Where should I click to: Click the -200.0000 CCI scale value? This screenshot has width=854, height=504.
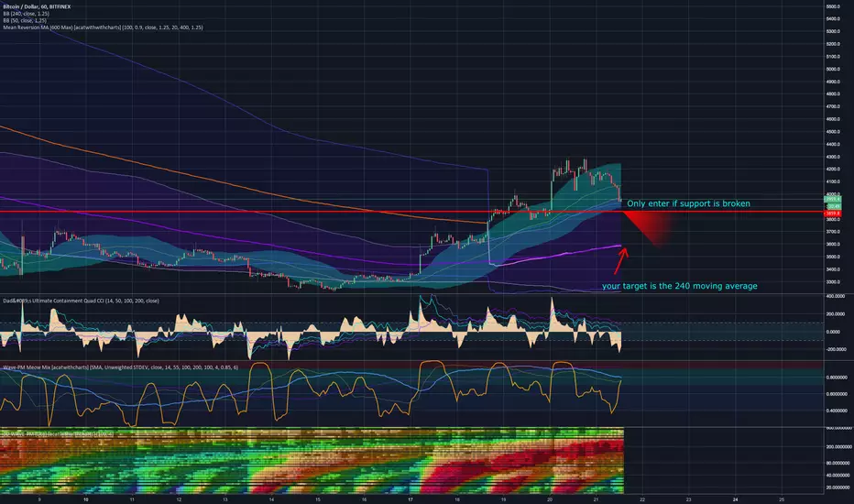836,349
